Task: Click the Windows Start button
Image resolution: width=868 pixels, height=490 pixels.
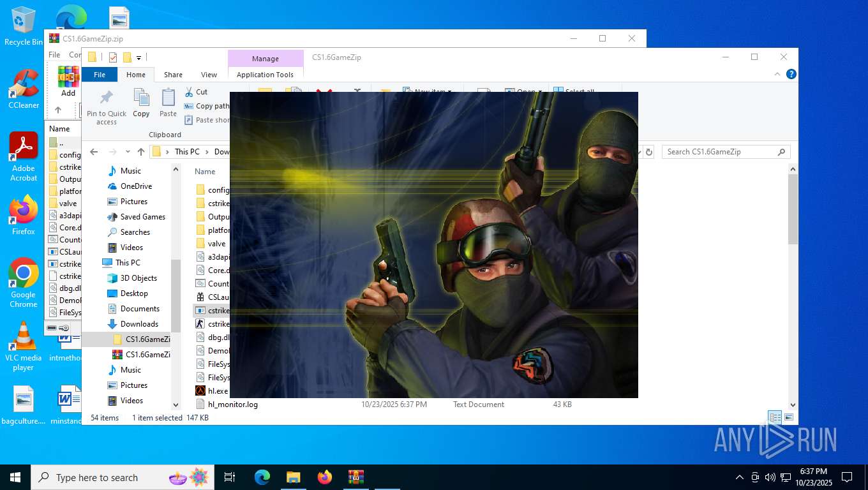Action: point(15,477)
